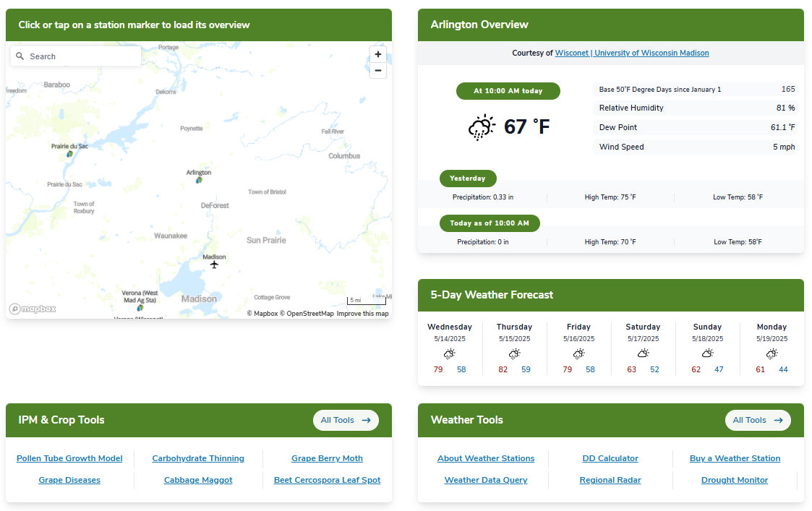Click Wednesday's forecast weather icon
812x511 pixels.
[x=449, y=353]
